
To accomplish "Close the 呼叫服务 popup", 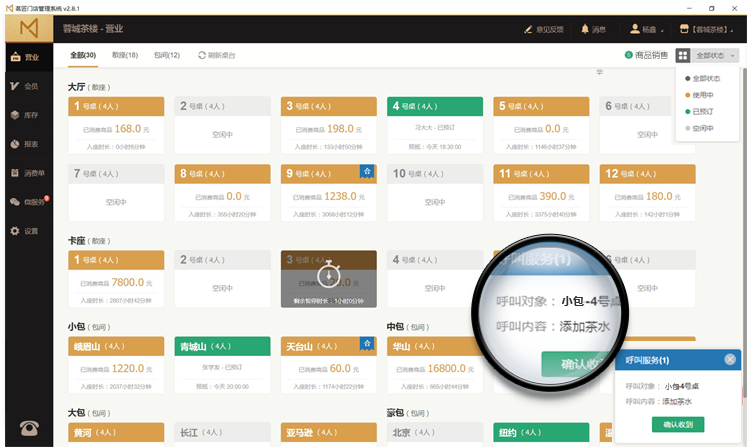I will tap(730, 360).
